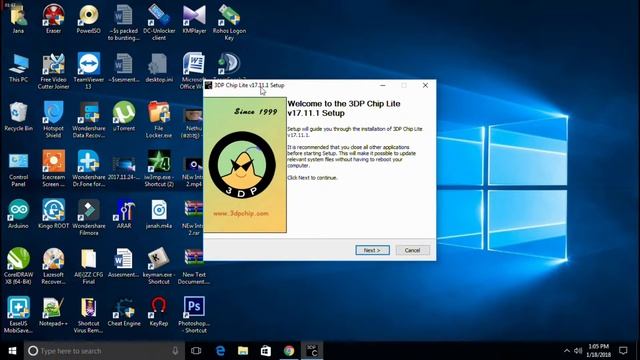The image size is (640, 360).
Task: Select the Arduino desktop icon
Action: [x=18, y=213]
